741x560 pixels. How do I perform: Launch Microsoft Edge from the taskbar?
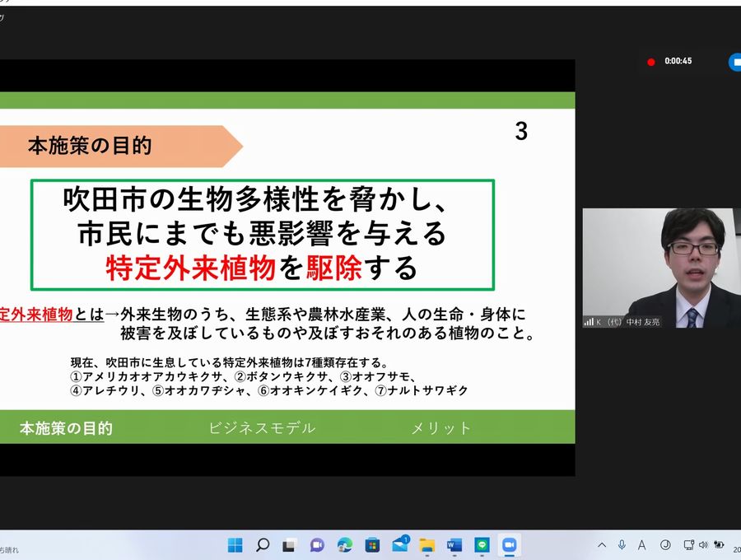pos(345,545)
